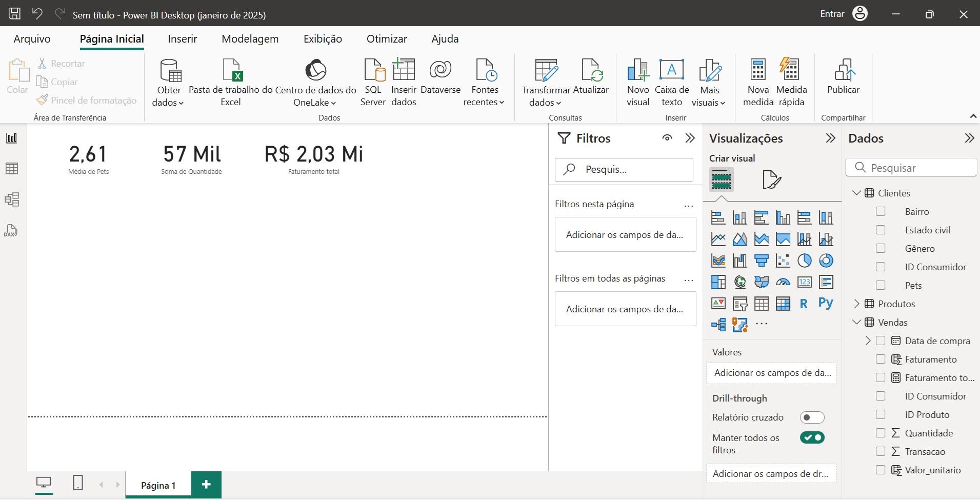This screenshot has width=980, height=500.
Task: Expand the Produtos table
Action: [x=856, y=304]
